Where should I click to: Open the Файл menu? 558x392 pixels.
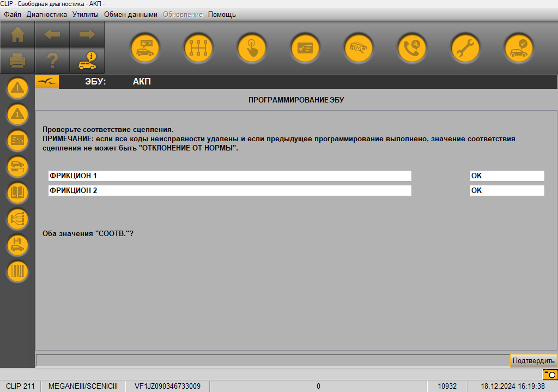13,15
